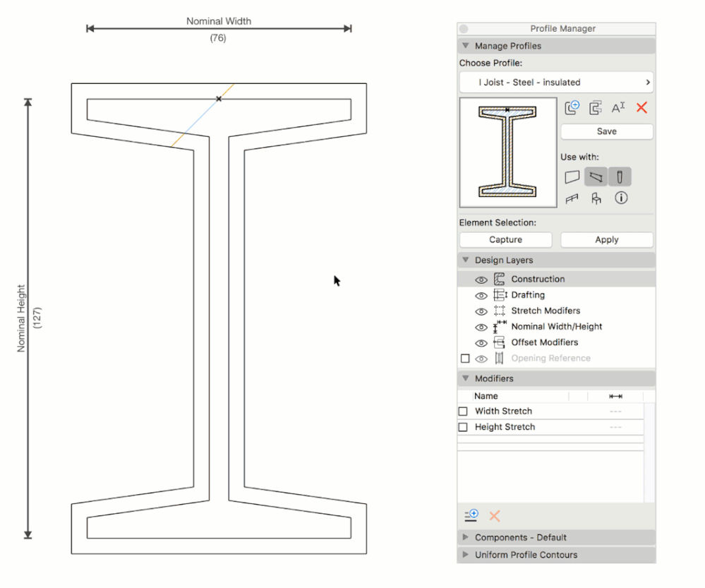Image resolution: width=705 pixels, height=588 pixels.
Task: Hide the Drafting layer eye
Action: 481,296
